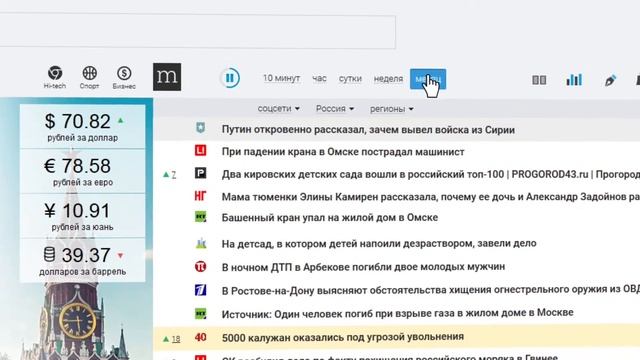Click rank change '18' indicator

(172, 339)
